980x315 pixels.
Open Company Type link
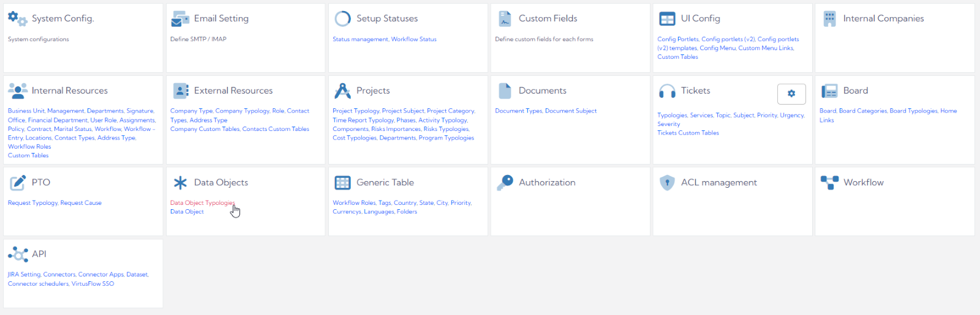(x=191, y=111)
